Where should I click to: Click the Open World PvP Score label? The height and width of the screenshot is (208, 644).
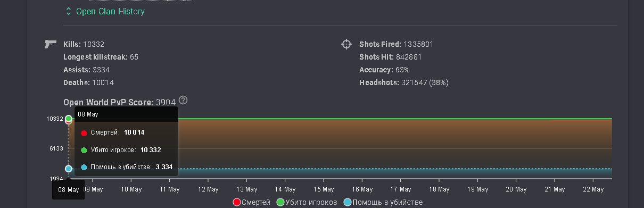tap(109, 102)
